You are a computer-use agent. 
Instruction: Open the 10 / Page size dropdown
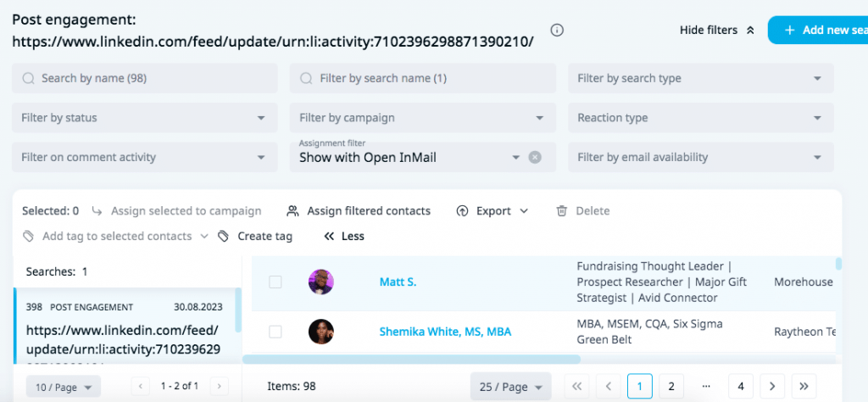pos(64,388)
